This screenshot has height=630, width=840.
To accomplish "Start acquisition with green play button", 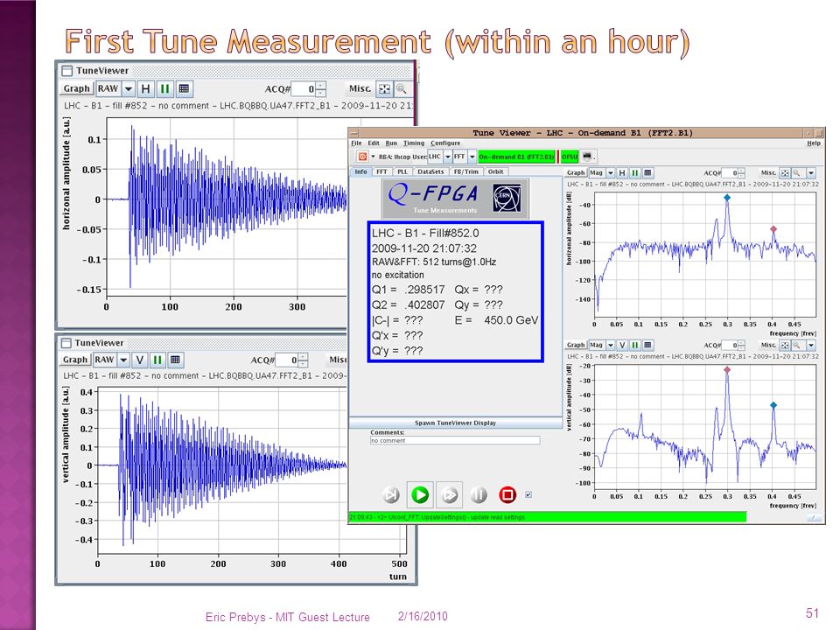I will tap(420, 494).
